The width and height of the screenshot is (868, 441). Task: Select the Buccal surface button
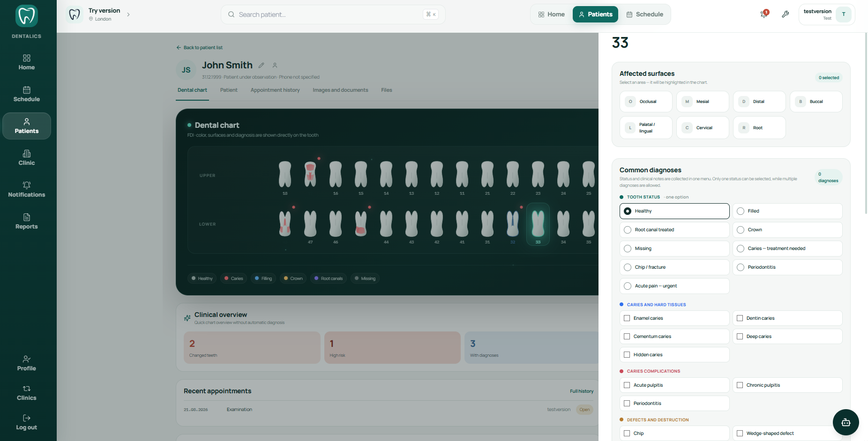pos(816,102)
